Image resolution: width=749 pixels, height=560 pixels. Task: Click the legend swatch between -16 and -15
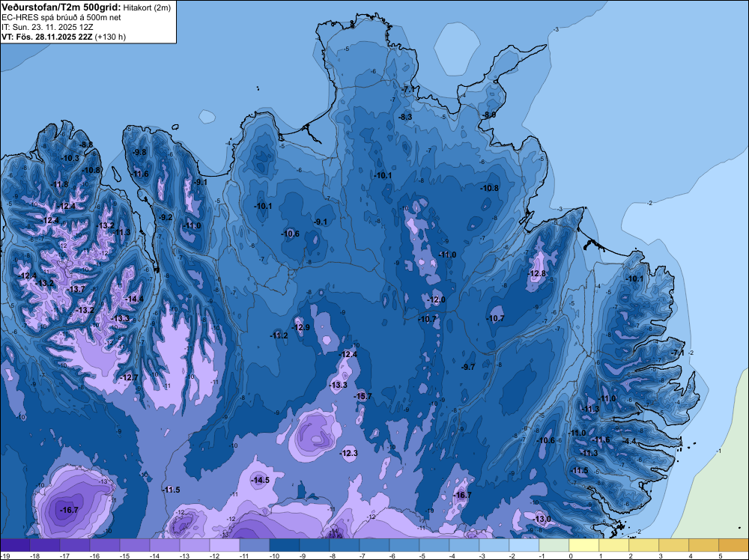click(105, 545)
